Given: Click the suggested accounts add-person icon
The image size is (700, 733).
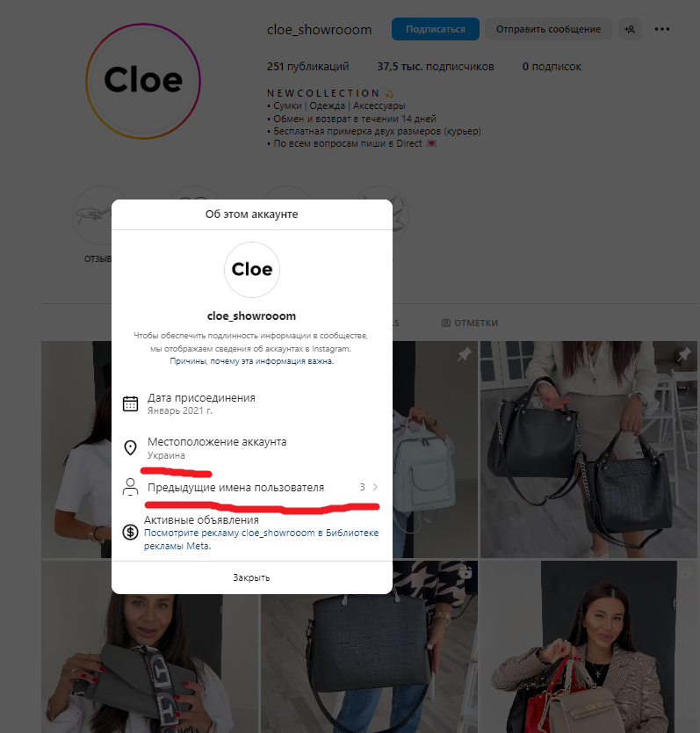Looking at the screenshot, I should 630,29.
